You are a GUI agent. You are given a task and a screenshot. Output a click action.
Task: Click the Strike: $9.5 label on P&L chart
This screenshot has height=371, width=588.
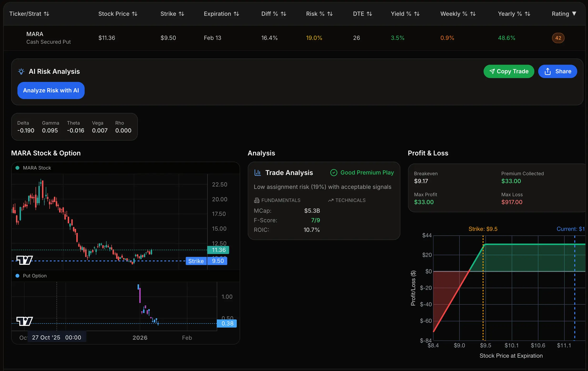tap(483, 229)
